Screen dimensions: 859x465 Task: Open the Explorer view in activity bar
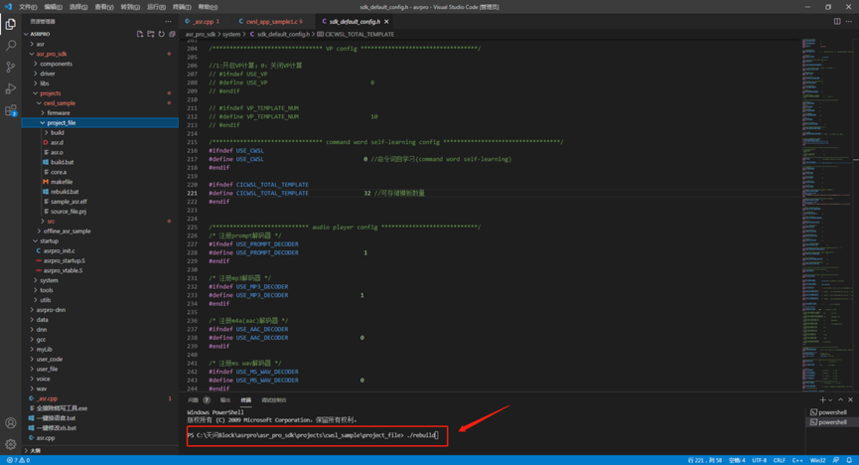point(10,25)
